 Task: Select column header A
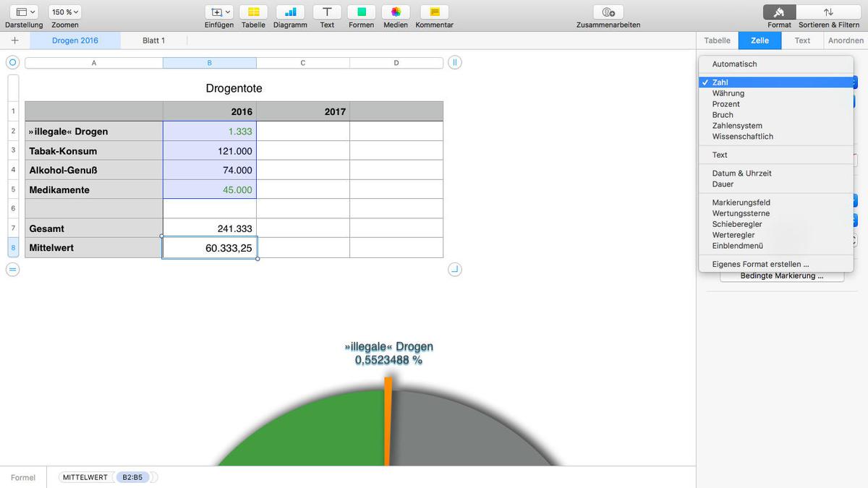point(94,63)
